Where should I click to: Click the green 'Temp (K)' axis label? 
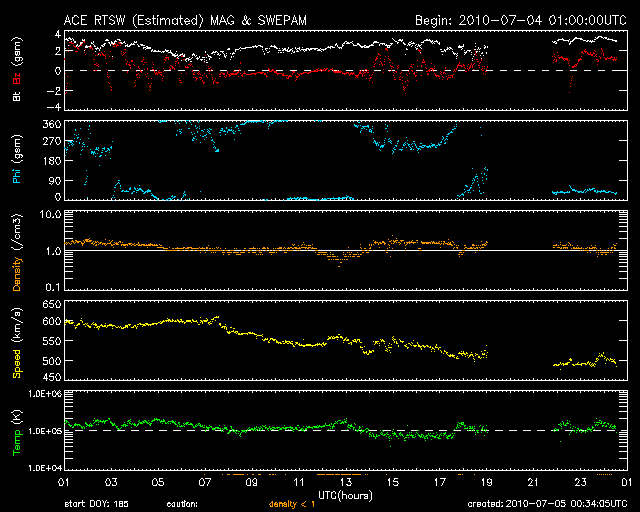[17, 433]
